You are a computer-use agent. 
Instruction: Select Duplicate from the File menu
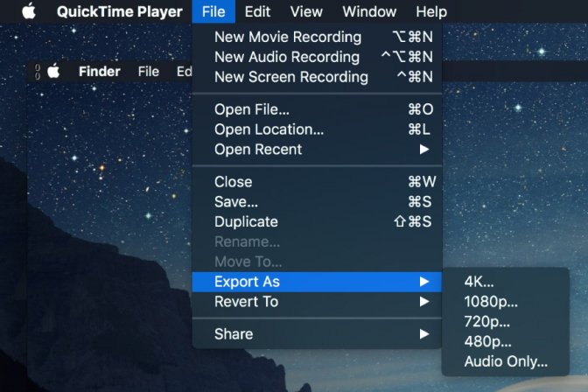pyautogui.click(x=318, y=221)
